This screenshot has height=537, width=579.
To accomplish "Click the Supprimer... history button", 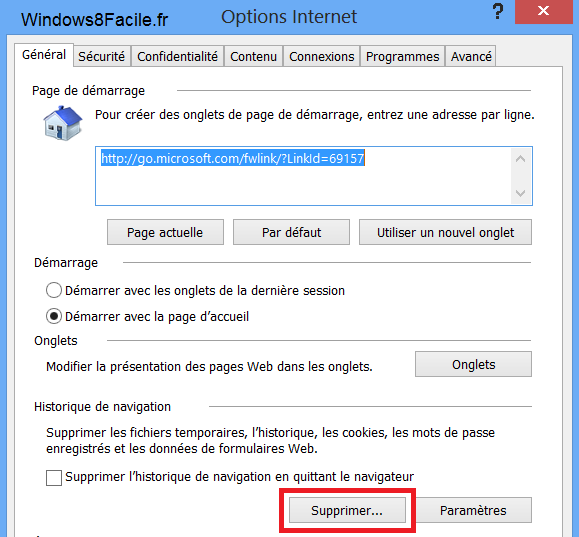I will click(x=347, y=510).
